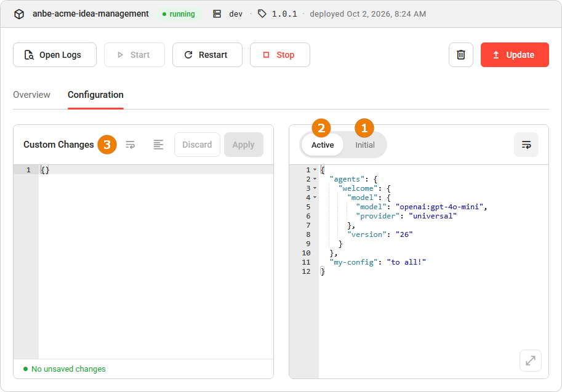Select the Configuration tab
Viewport: 562px width, 392px height.
95,95
